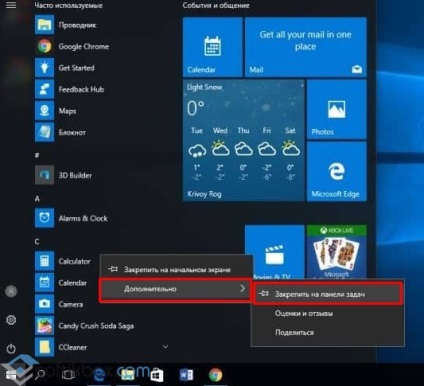The width and height of the screenshot is (424, 386).
Task: Open Microsoft Solitaire Xbox Live tile
Action: (337, 252)
